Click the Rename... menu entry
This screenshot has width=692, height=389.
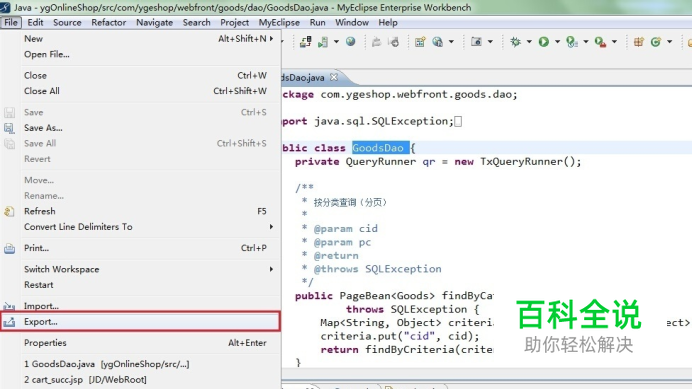pyautogui.click(x=140, y=196)
